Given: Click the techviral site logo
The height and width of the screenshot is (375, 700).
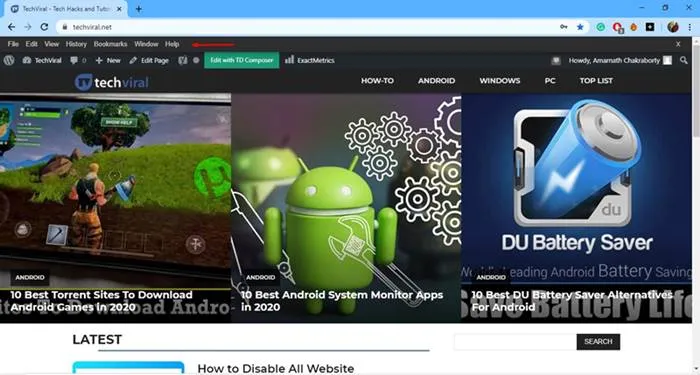Looking at the screenshot, I should click(x=112, y=82).
